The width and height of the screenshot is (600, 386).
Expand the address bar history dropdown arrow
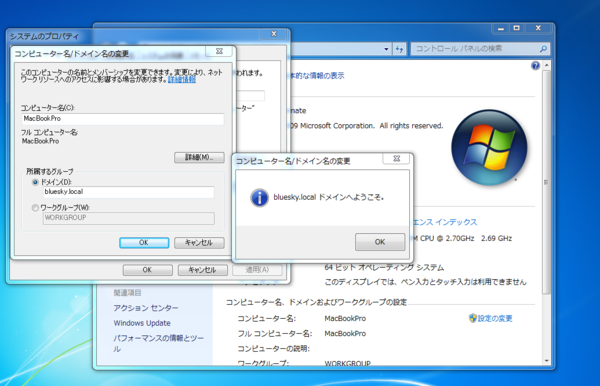tap(386, 49)
